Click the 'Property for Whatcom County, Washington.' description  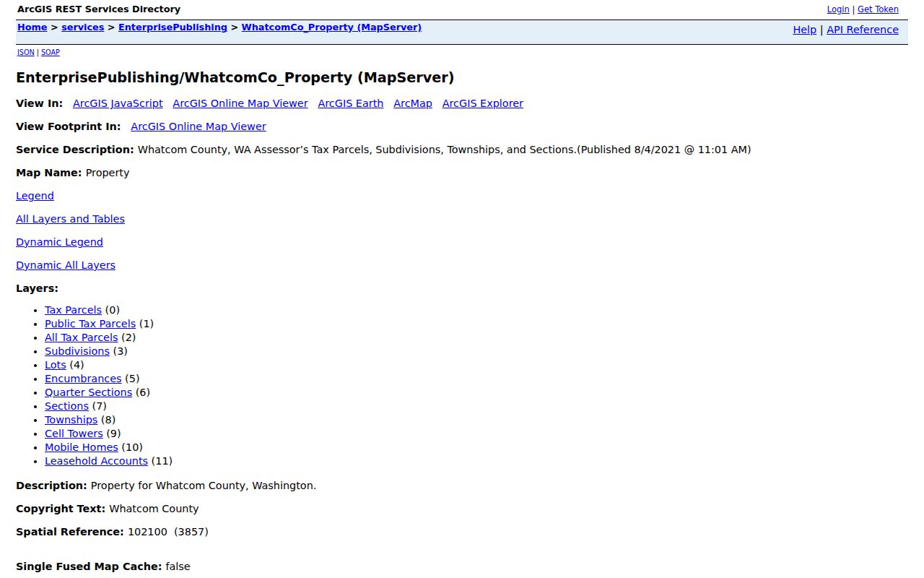[x=204, y=486]
